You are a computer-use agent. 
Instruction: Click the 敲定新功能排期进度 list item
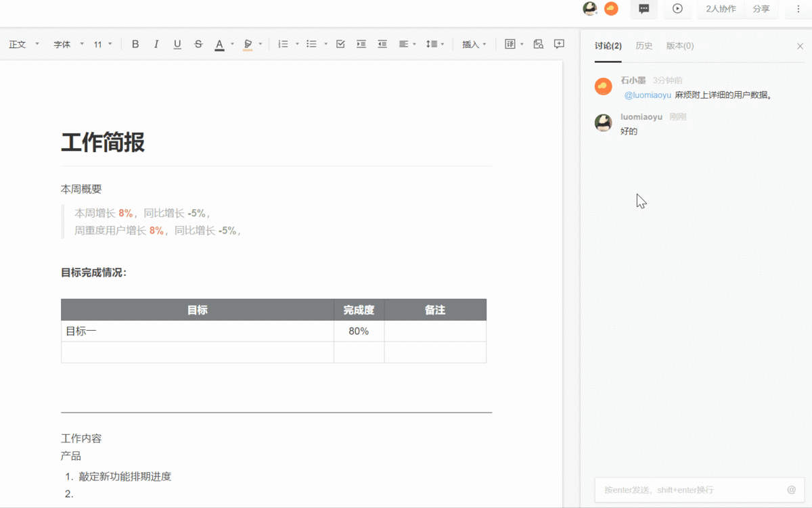[125, 476]
